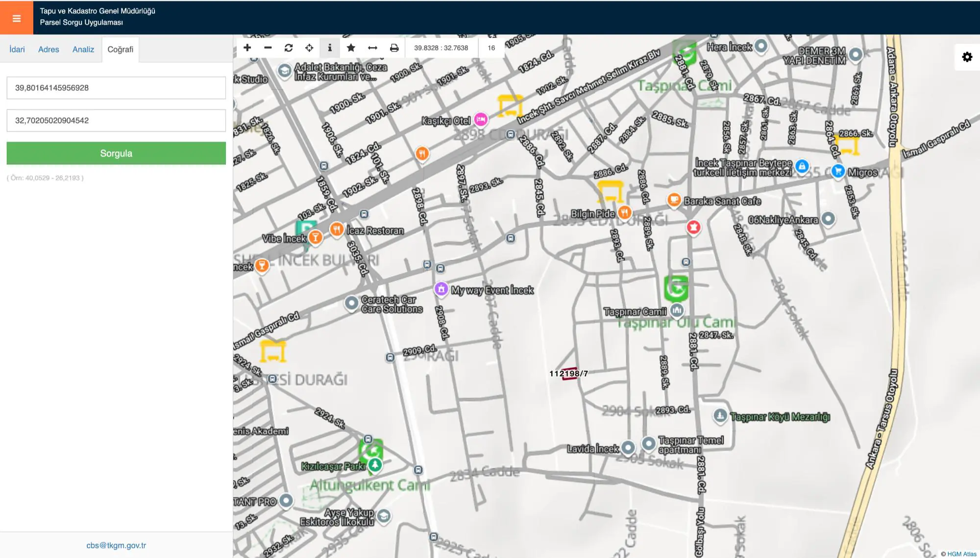980x558 pixels.
Task: Activate the crosshair locate tool
Action: (309, 48)
